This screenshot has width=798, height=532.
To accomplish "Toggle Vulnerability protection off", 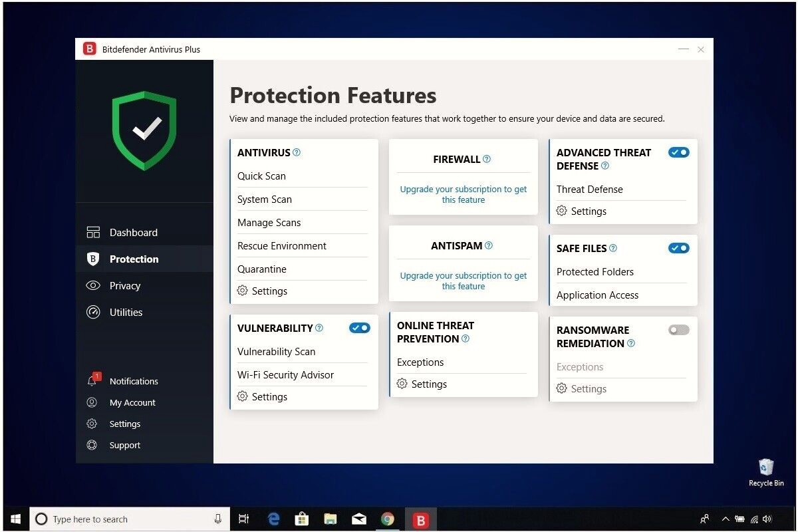I will pos(359,328).
